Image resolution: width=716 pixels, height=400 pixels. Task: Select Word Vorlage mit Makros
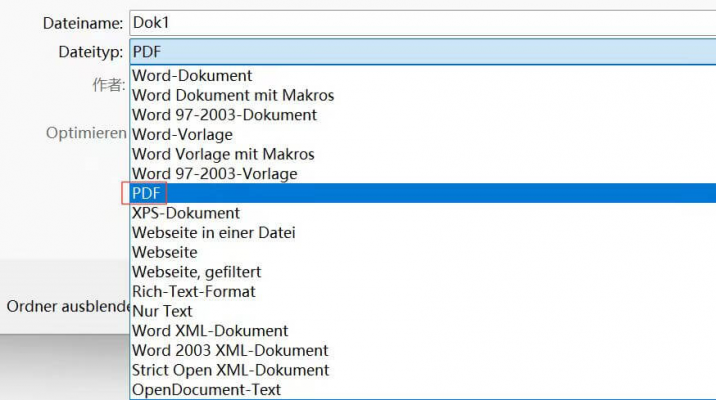click(223, 154)
